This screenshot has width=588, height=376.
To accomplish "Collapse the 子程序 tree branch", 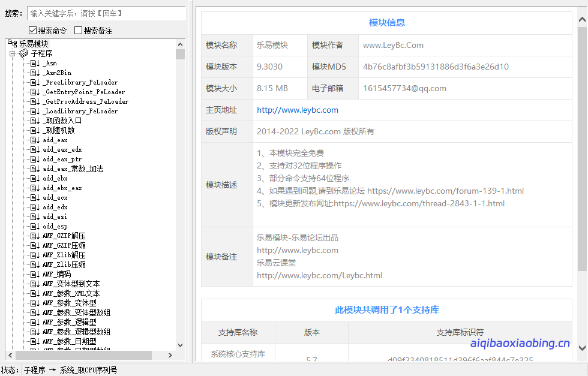I will (x=13, y=53).
